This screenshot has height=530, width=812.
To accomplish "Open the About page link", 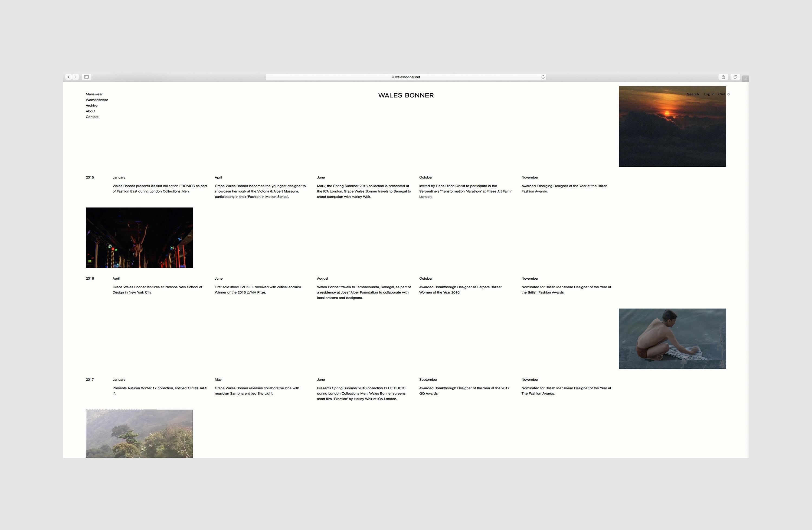I will 90,111.
